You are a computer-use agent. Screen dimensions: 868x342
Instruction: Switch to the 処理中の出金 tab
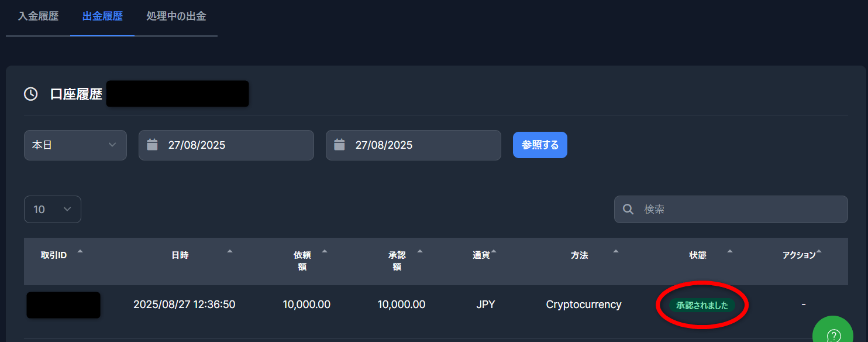176,16
